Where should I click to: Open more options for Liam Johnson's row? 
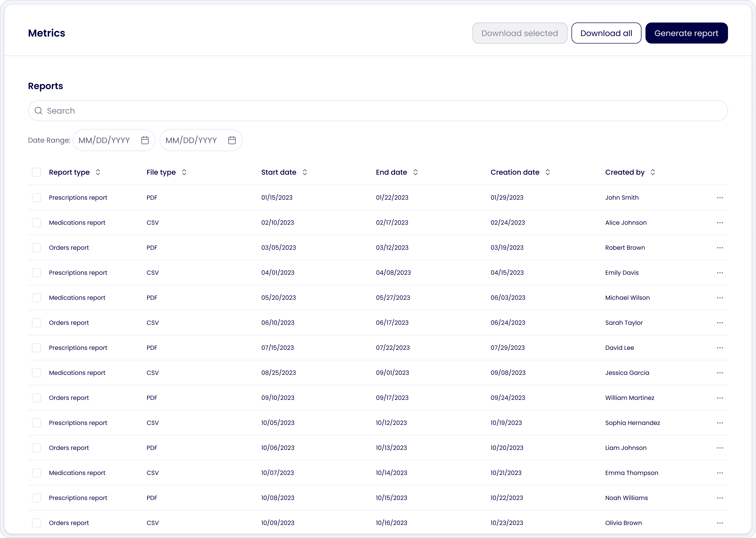pos(720,448)
